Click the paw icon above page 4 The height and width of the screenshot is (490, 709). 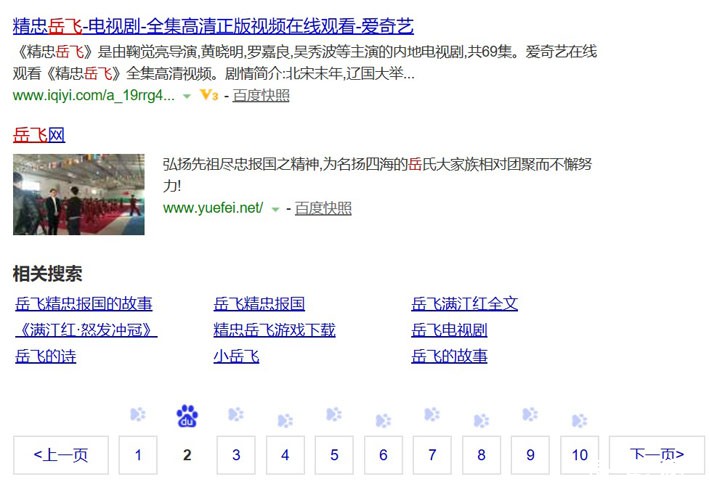click(x=285, y=421)
